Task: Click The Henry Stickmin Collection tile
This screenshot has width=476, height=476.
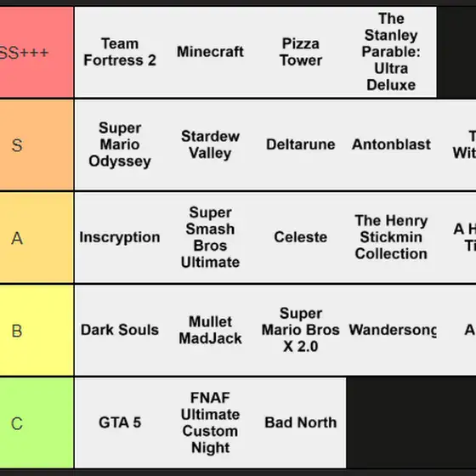Action: tap(391, 237)
